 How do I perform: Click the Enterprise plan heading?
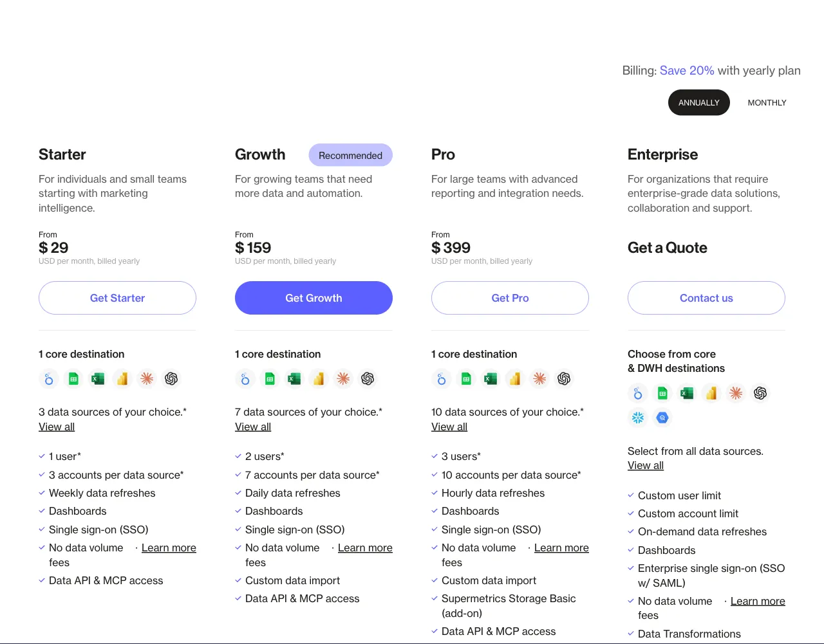tap(662, 154)
